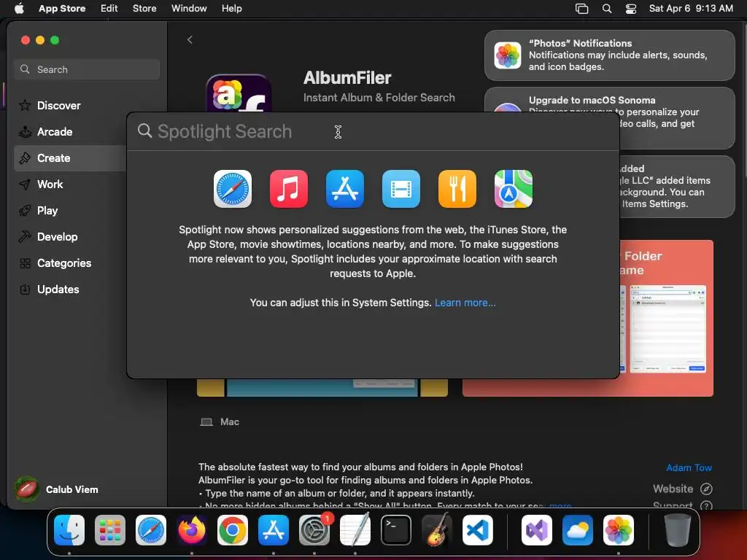The height and width of the screenshot is (560, 747).
Task: Open Photos app from the Dock
Action: tap(619, 530)
